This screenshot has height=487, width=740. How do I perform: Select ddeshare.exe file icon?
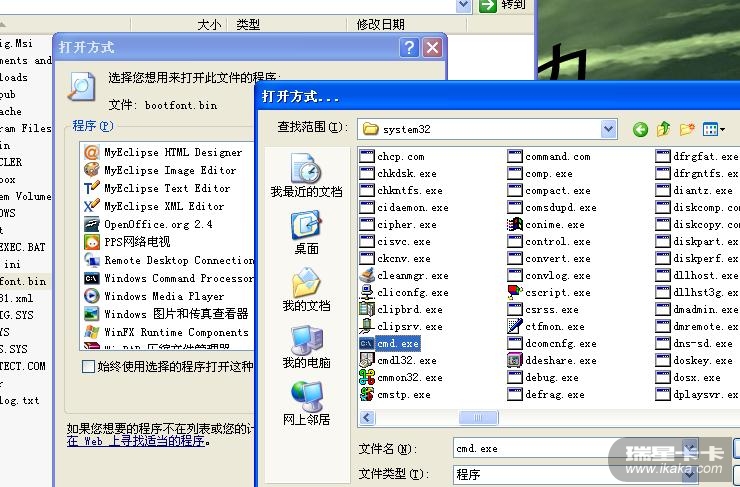click(x=515, y=360)
